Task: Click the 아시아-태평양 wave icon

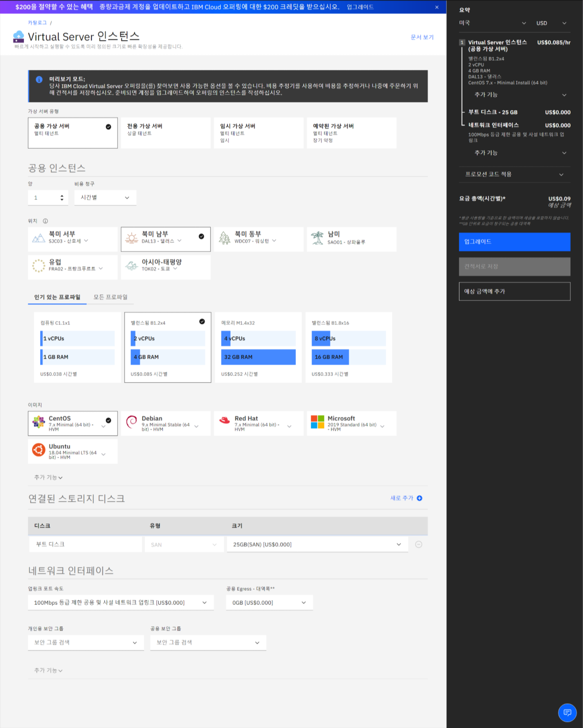Action: click(131, 266)
